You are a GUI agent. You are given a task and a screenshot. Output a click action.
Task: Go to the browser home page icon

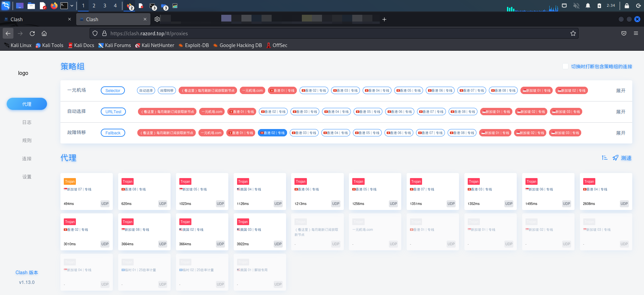[x=44, y=34]
